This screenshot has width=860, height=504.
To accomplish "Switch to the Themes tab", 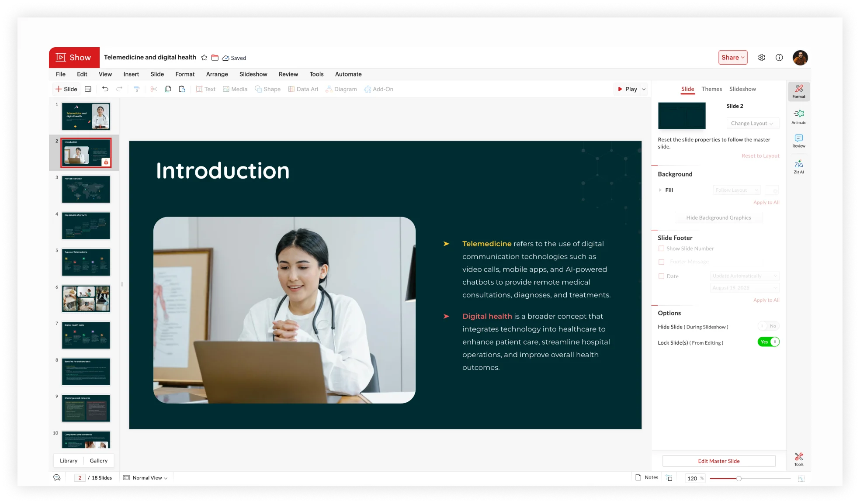I will pos(711,89).
